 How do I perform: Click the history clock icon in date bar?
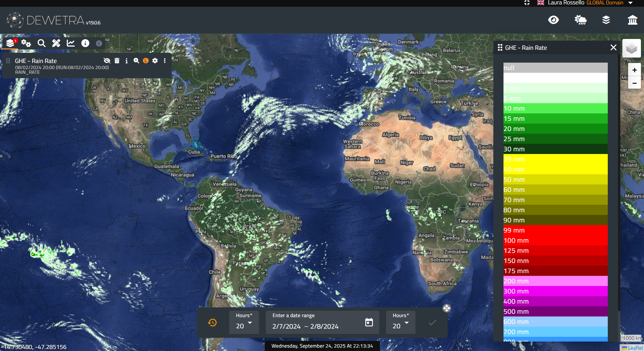click(212, 323)
